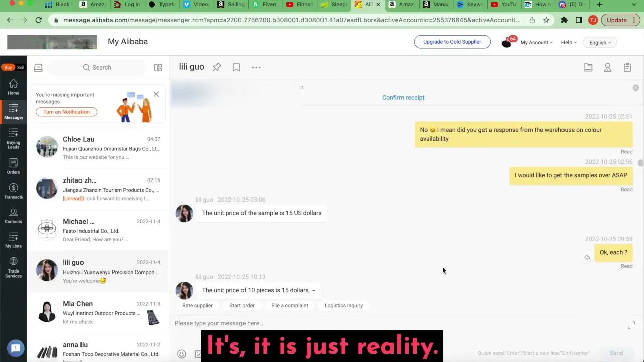Select lili guo in conversation list
This screenshot has height=362, width=644.
tap(98, 271)
